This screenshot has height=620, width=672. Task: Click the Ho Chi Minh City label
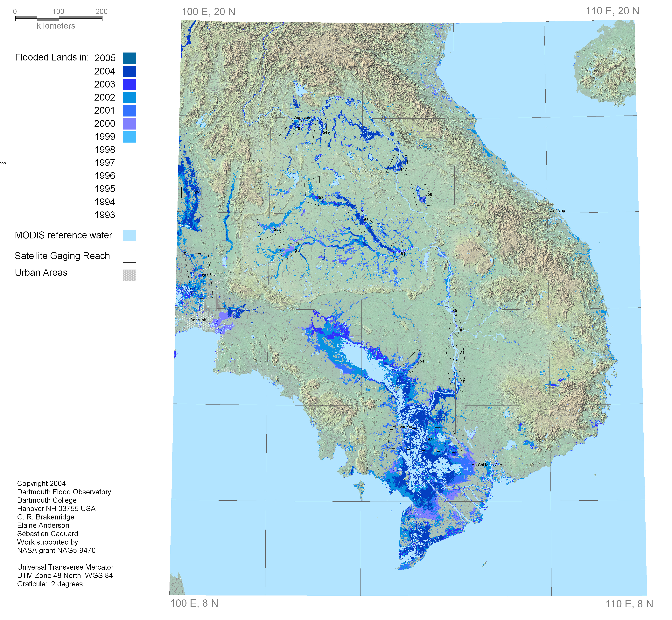pos(487,465)
